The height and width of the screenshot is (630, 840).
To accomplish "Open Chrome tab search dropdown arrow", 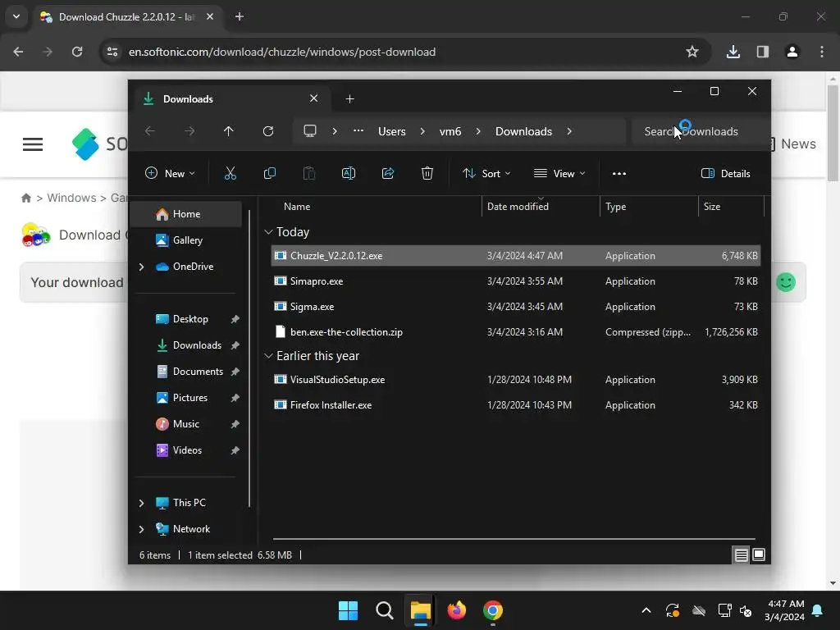I will click(x=16, y=16).
